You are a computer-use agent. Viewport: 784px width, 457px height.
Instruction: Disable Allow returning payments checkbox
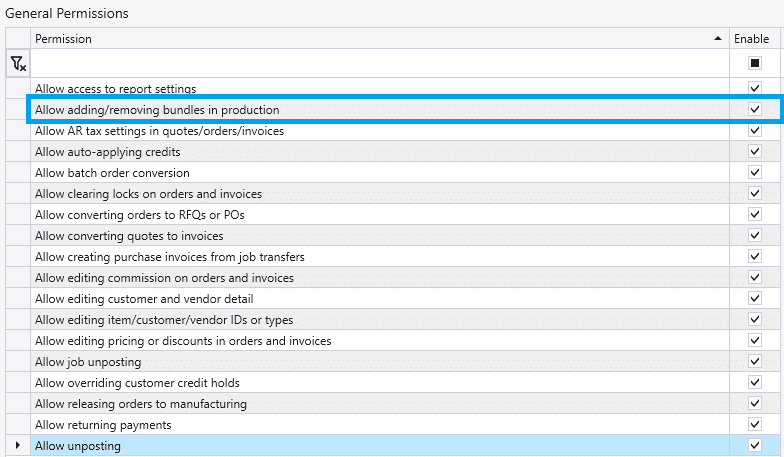(754, 424)
